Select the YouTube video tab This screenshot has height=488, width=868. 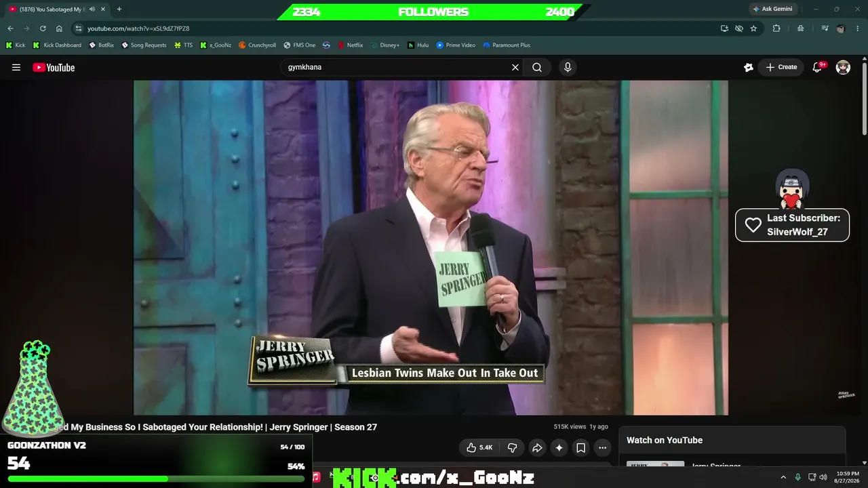tap(57, 9)
